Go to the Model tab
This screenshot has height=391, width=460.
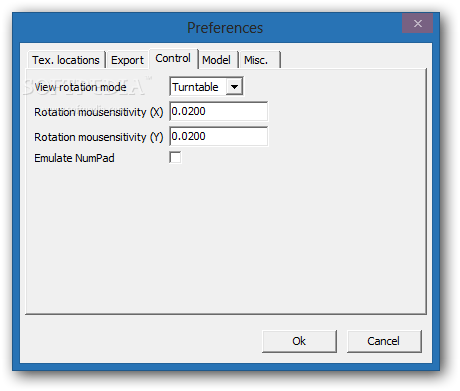(218, 60)
